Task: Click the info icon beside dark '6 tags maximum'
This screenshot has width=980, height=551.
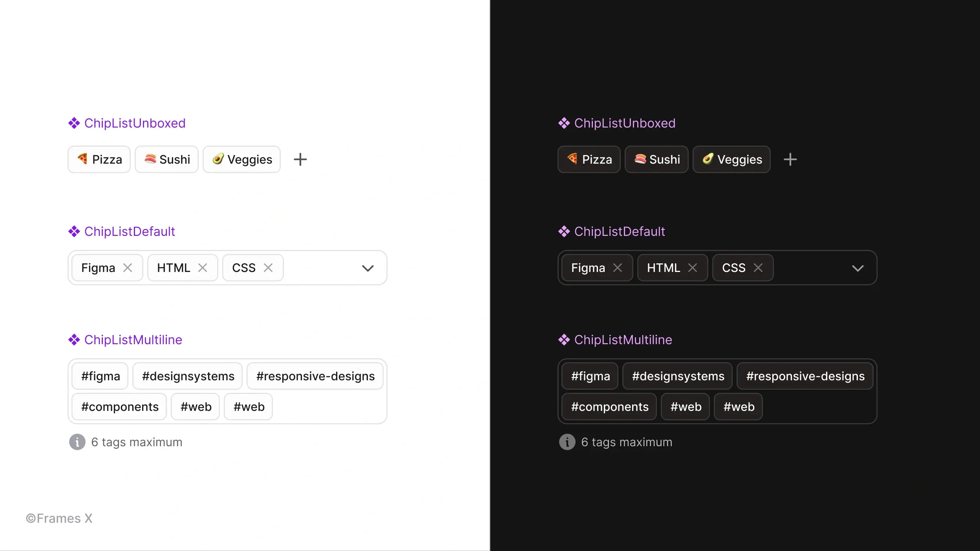Action: (567, 442)
